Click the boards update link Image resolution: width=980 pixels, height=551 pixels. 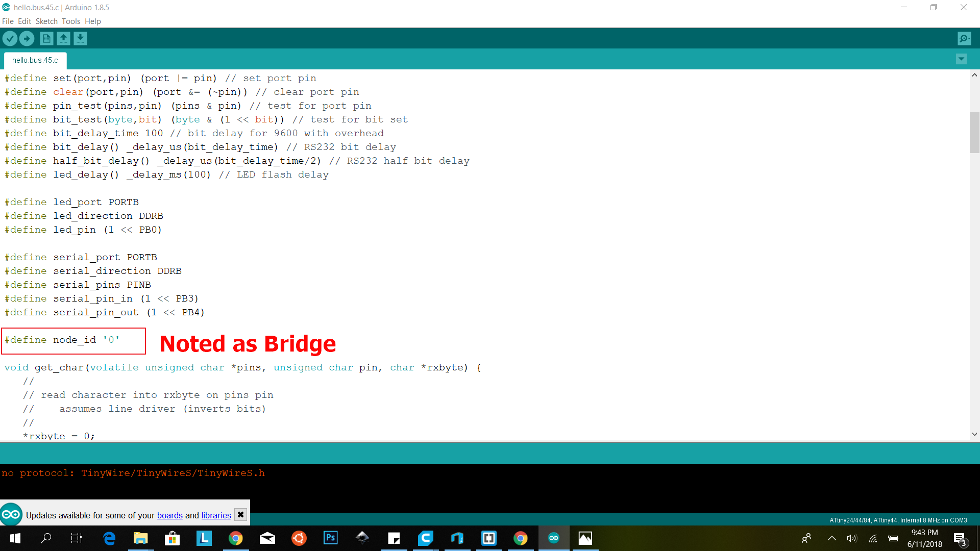coord(169,515)
